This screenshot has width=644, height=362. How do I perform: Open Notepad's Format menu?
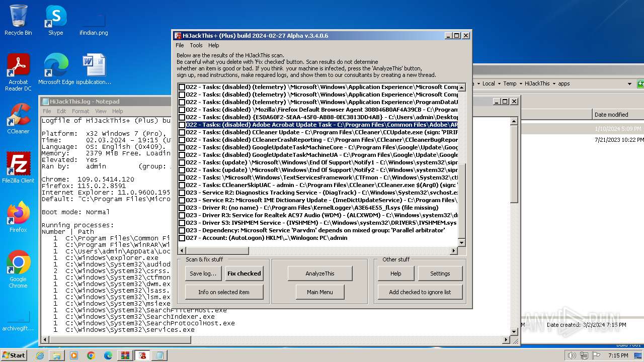80,111
